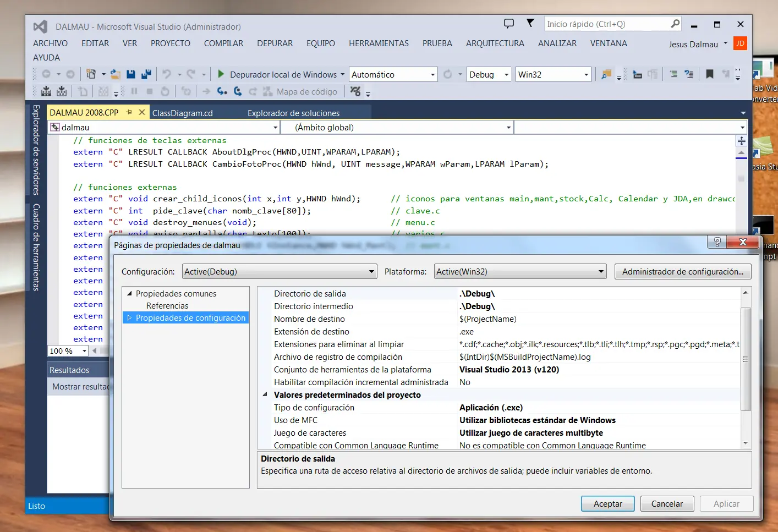
Task: Click the property grid vertical scrollbar thumb
Action: [x=746, y=359]
